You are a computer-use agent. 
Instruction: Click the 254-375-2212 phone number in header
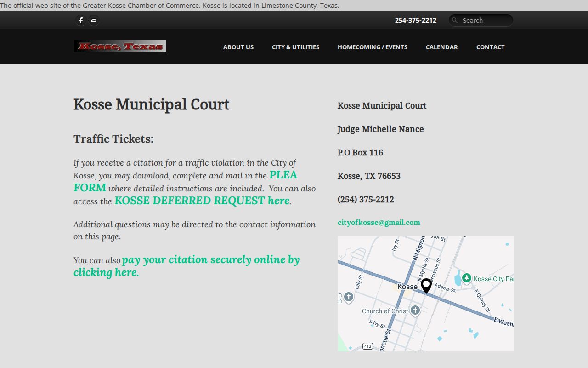(416, 20)
